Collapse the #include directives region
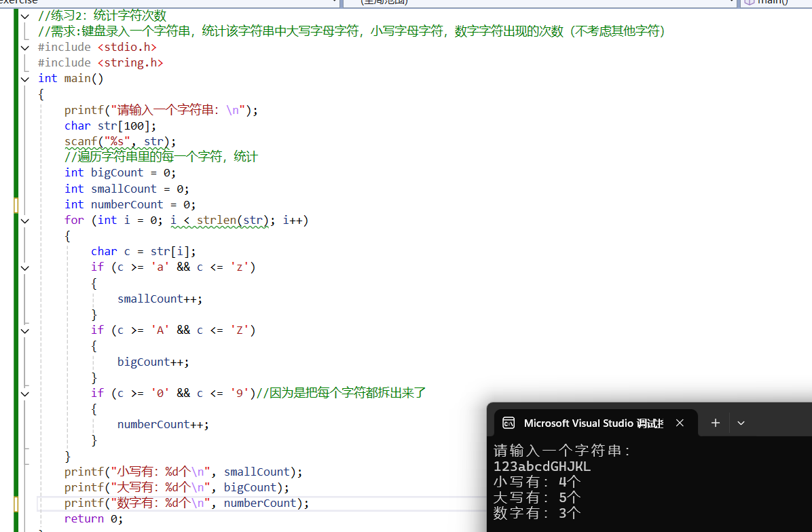 tap(25, 47)
